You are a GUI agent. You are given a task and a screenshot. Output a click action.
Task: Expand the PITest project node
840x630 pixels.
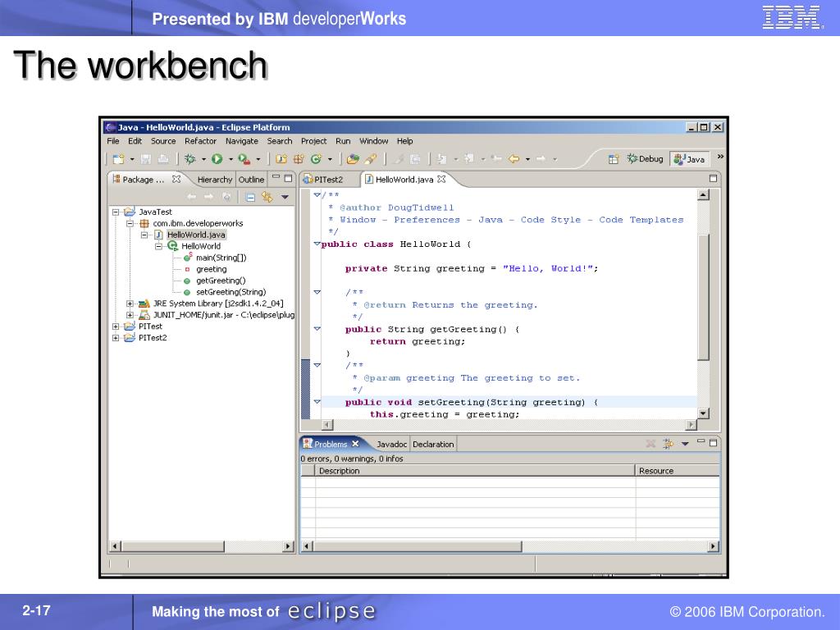(x=116, y=326)
